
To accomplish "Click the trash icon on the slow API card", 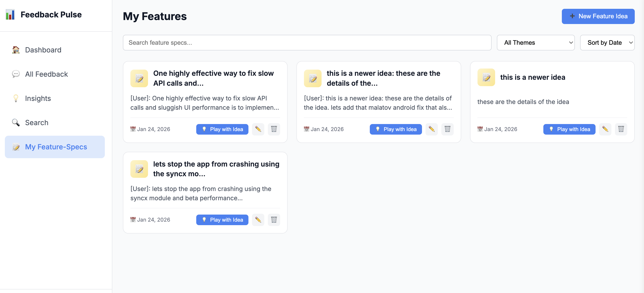I will coord(274,129).
